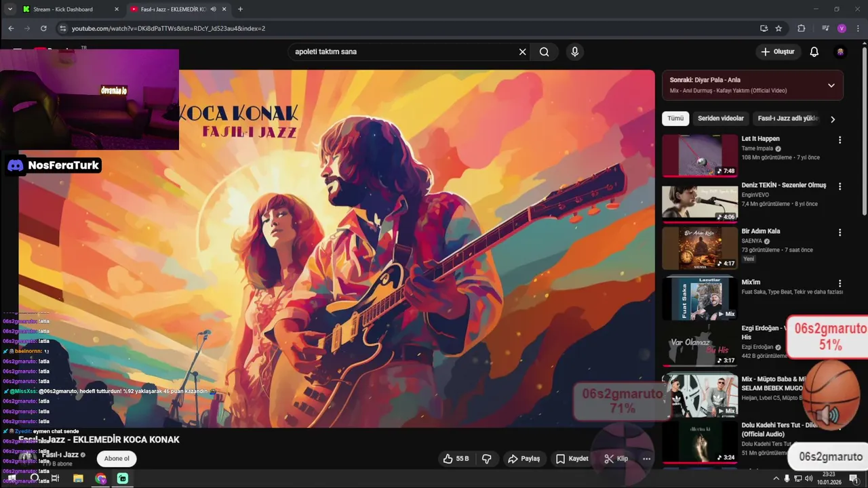868x488 pixels.
Task: Create a clip with the Klip button
Action: (616, 459)
